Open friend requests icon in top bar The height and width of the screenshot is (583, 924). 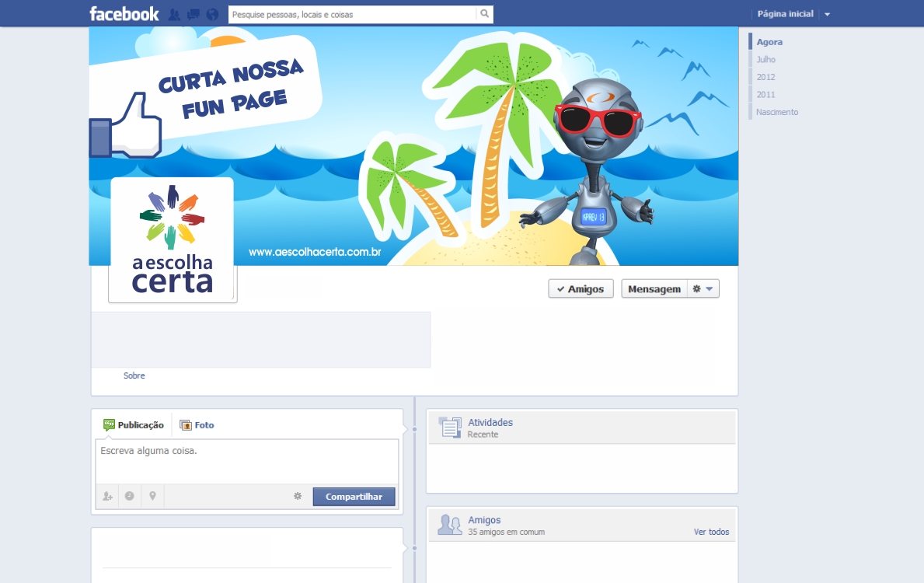tap(174, 15)
